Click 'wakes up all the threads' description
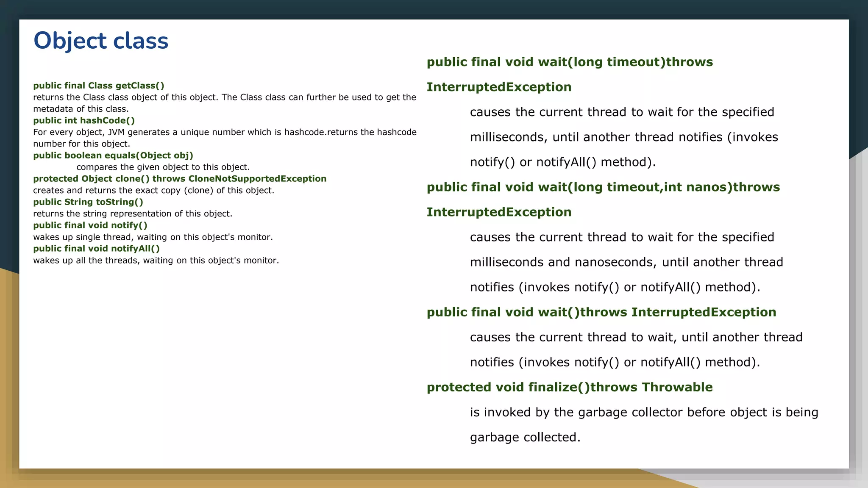Screen dimensions: 868x488 point(156,261)
